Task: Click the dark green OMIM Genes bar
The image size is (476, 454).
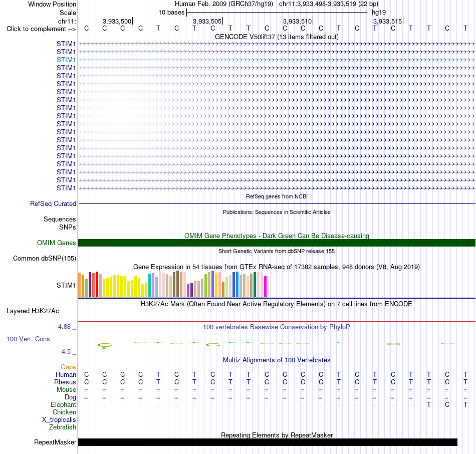Action: click(x=277, y=243)
